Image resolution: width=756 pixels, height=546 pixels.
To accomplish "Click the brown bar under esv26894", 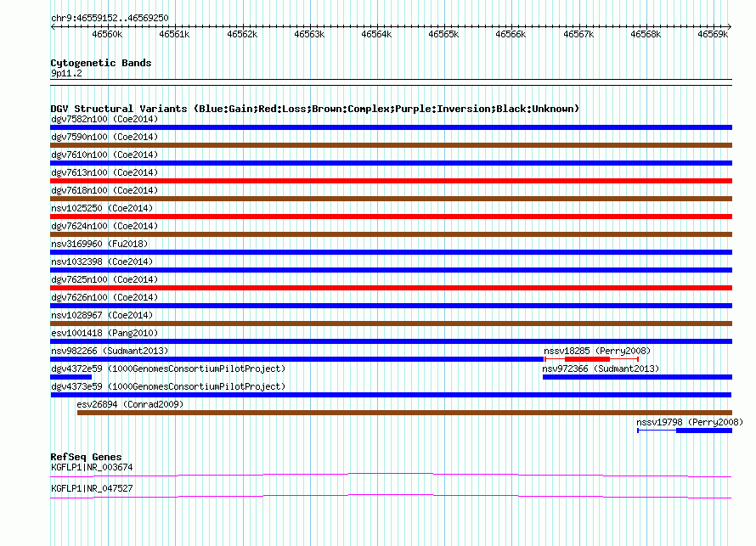I will (404, 413).
